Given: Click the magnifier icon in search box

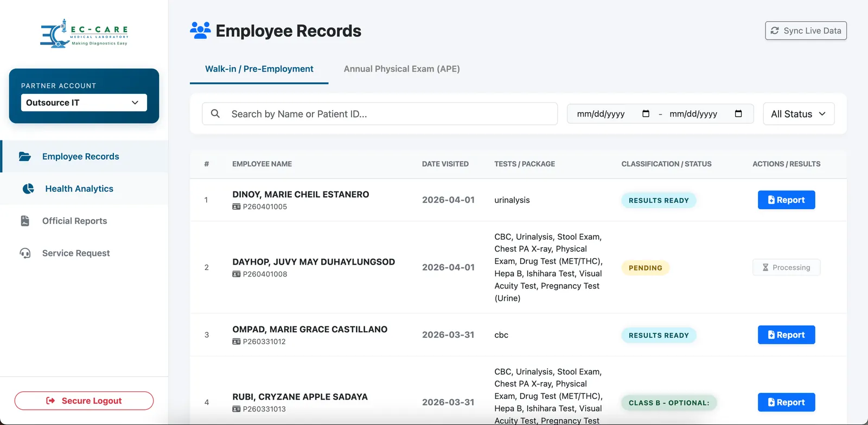Looking at the screenshot, I should 215,114.
